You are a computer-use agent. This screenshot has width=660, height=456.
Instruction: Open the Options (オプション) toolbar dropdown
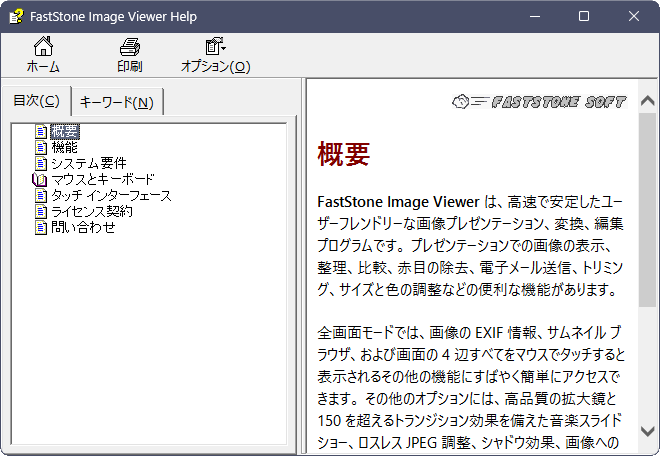point(216,55)
